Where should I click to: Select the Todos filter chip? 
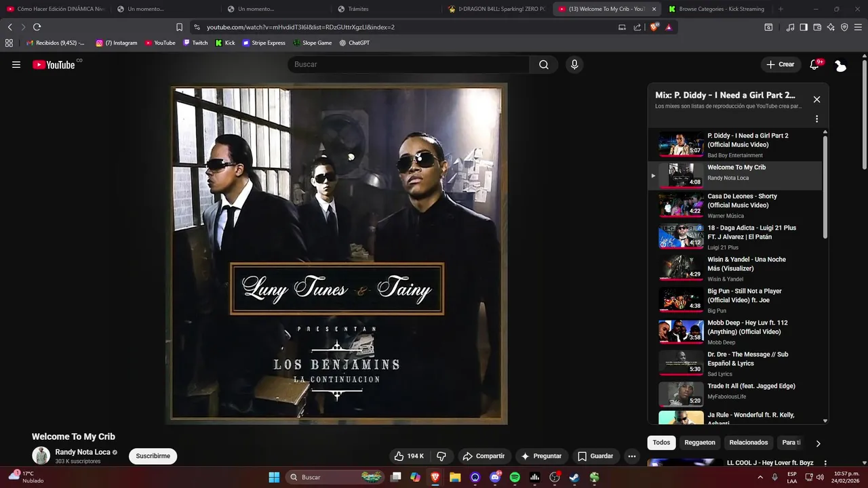click(661, 443)
